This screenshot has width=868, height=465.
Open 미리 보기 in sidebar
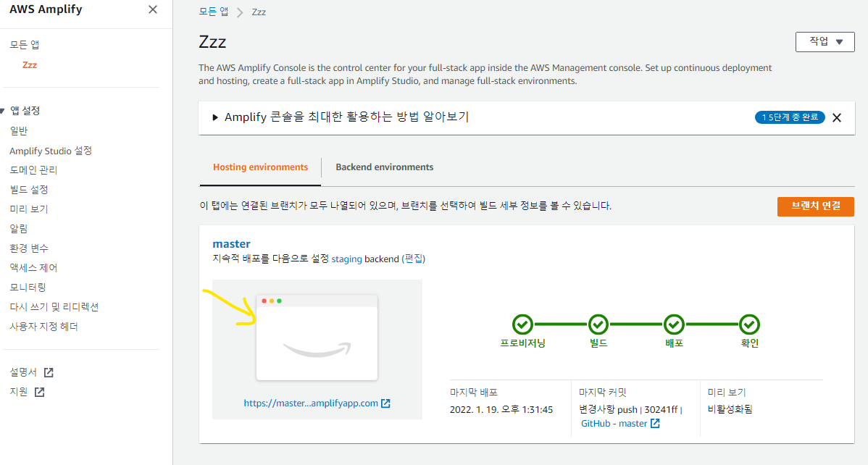point(29,209)
